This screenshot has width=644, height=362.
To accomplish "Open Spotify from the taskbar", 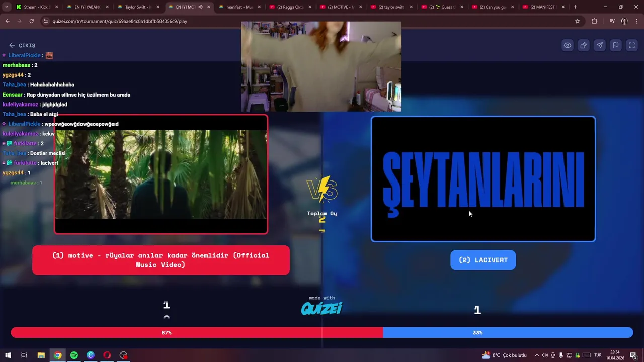I will [74, 355].
